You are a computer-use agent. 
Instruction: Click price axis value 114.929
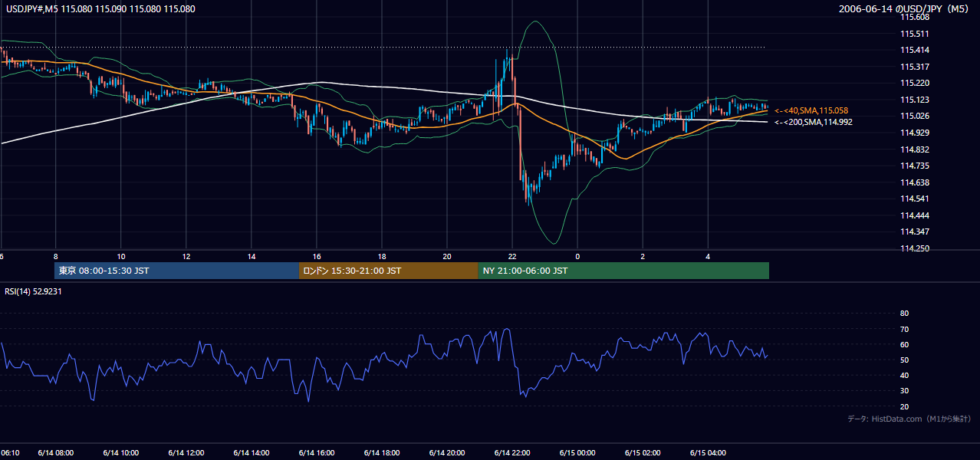915,133
